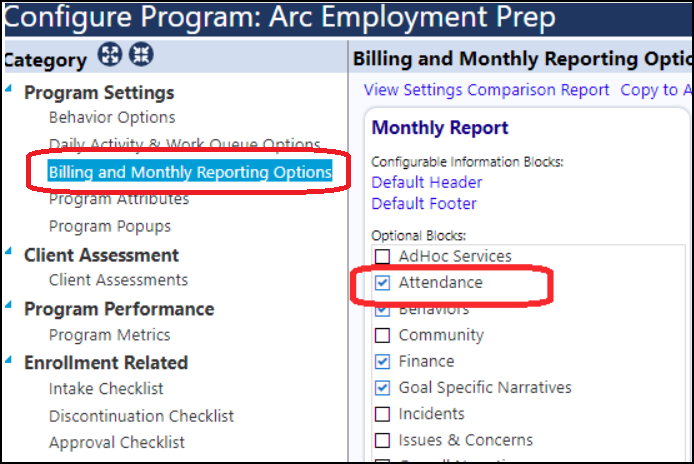Collapse the Program Settings tree section
The height and width of the screenshot is (464, 694).
8,89
